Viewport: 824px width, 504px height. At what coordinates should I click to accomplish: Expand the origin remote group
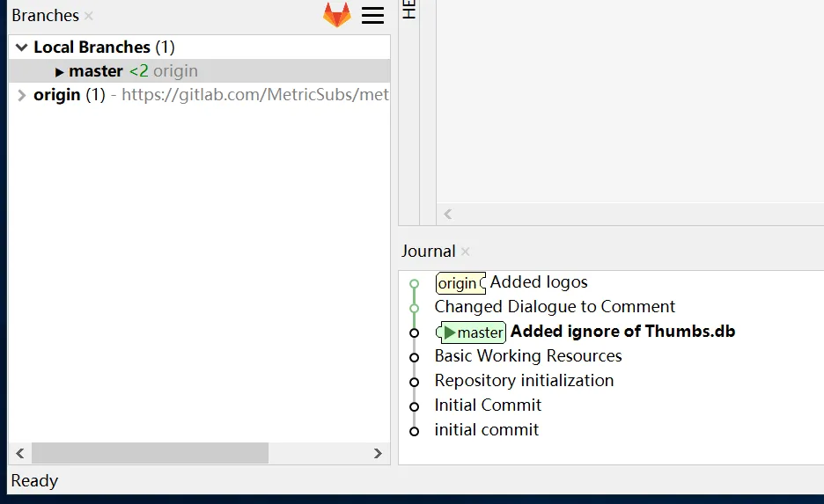tap(21, 95)
